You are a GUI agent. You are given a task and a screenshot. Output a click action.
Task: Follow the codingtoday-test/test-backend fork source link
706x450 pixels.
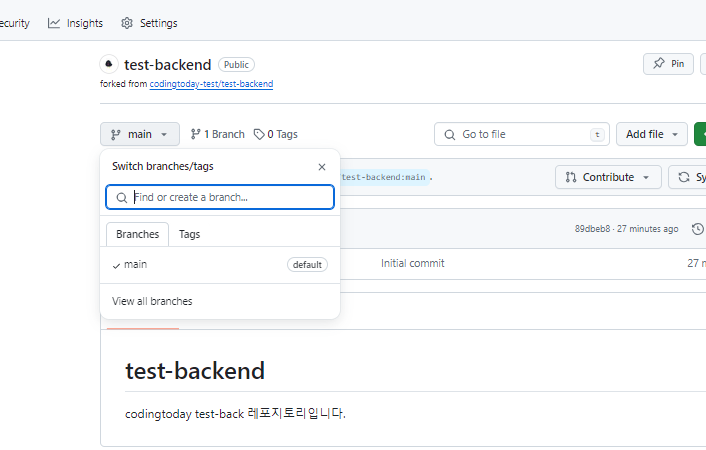point(211,84)
